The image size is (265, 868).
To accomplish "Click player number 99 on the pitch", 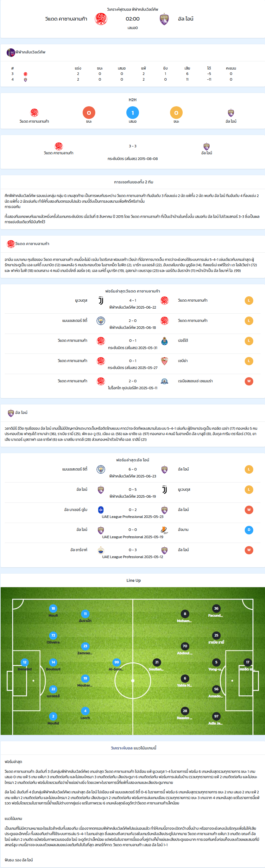I will 117,662.
